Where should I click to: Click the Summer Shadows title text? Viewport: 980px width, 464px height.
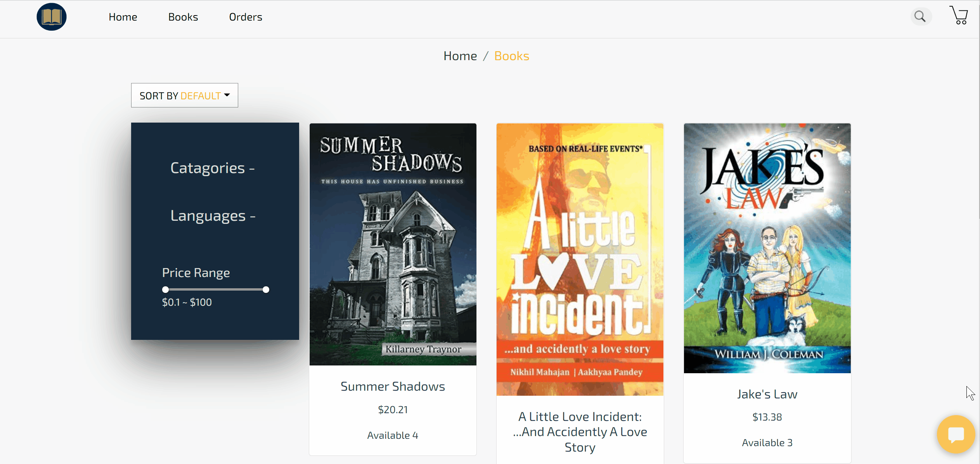click(393, 386)
